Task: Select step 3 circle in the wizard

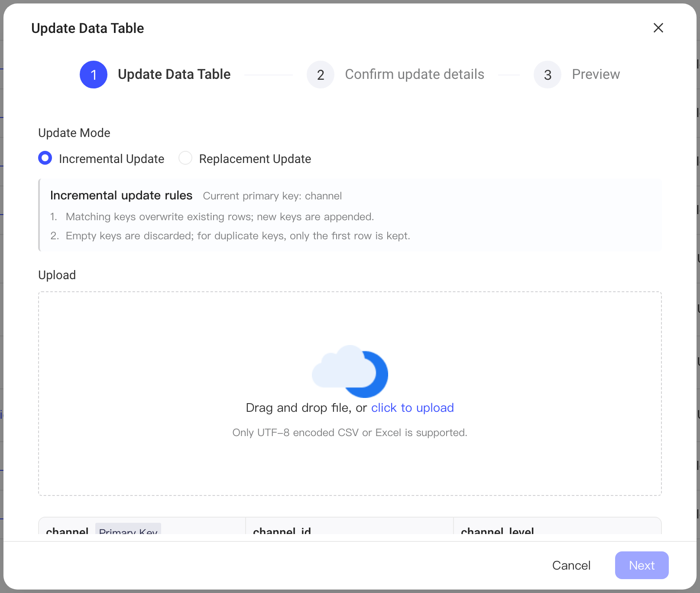Action: pyautogui.click(x=548, y=75)
